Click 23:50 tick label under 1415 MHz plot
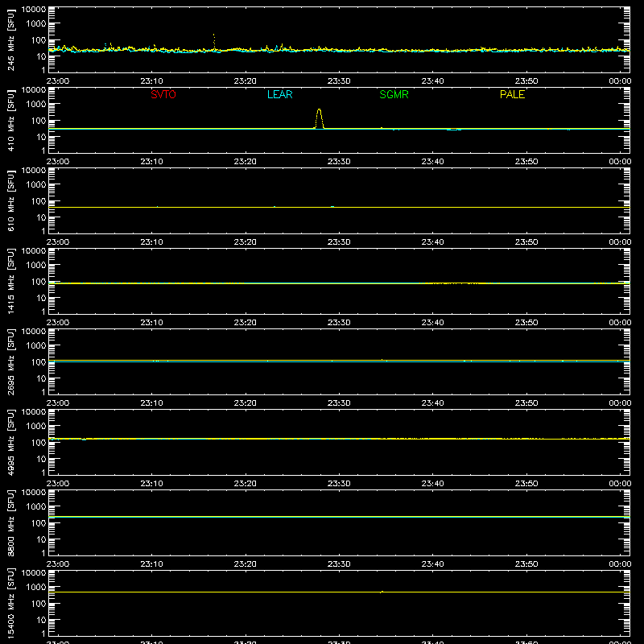The height and width of the screenshot is (644, 644). pyautogui.click(x=526, y=323)
